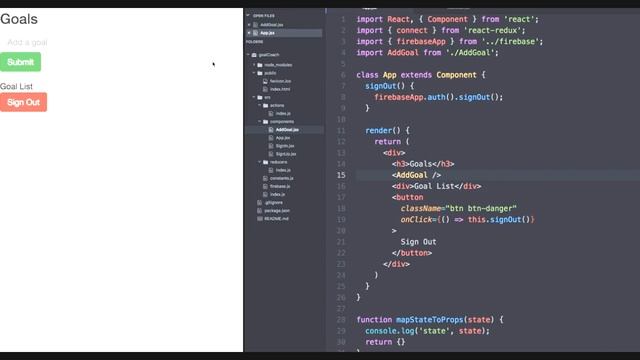
Task: Collapse the components folder arrow
Action: click(260, 122)
